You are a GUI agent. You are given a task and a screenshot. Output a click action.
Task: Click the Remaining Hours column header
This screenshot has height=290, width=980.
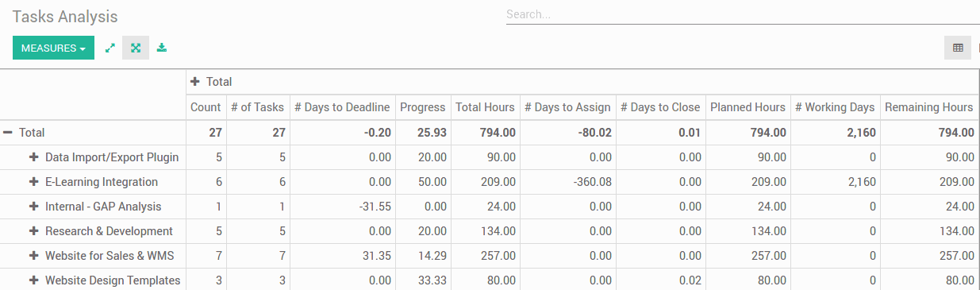pyautogui.click(x=928, y=107)
